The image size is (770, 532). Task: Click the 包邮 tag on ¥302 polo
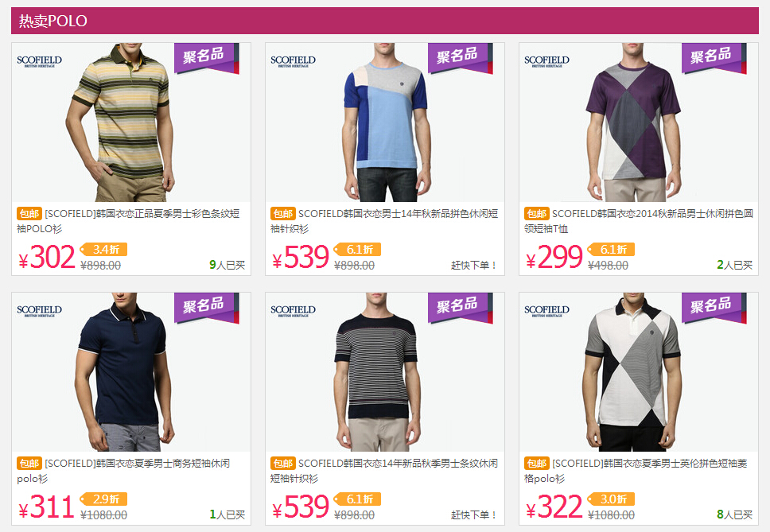point(29,213)
